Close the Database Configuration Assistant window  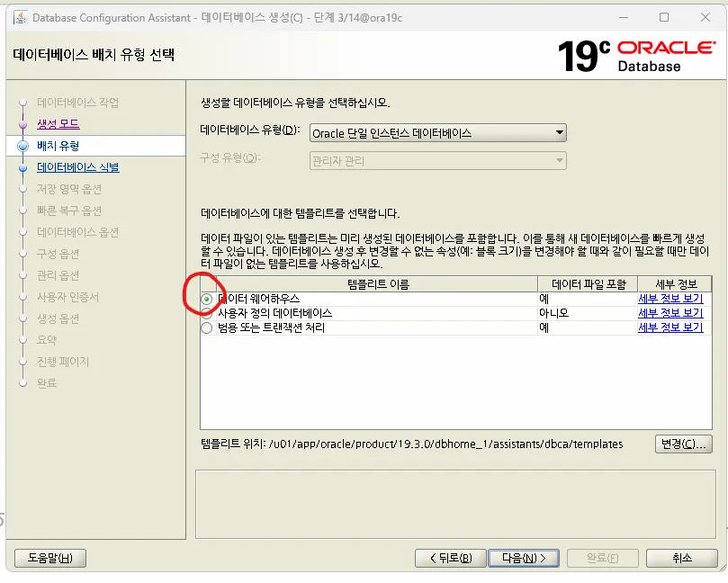click(706, 18)
